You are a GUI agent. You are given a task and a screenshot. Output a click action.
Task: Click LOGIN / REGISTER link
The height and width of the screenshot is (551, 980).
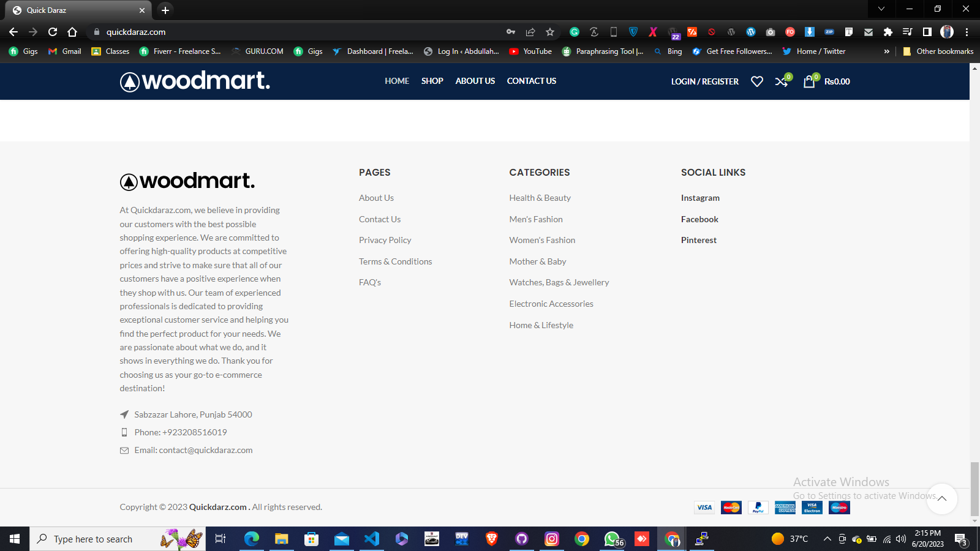(705, 81)
